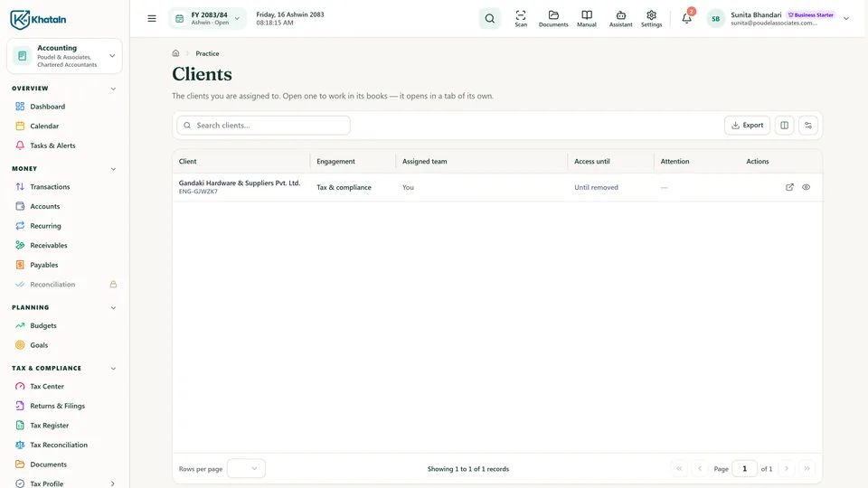This screenshot has height=488, width=868.
Task: Go to home breadcrumb icon
Action: 175,53
